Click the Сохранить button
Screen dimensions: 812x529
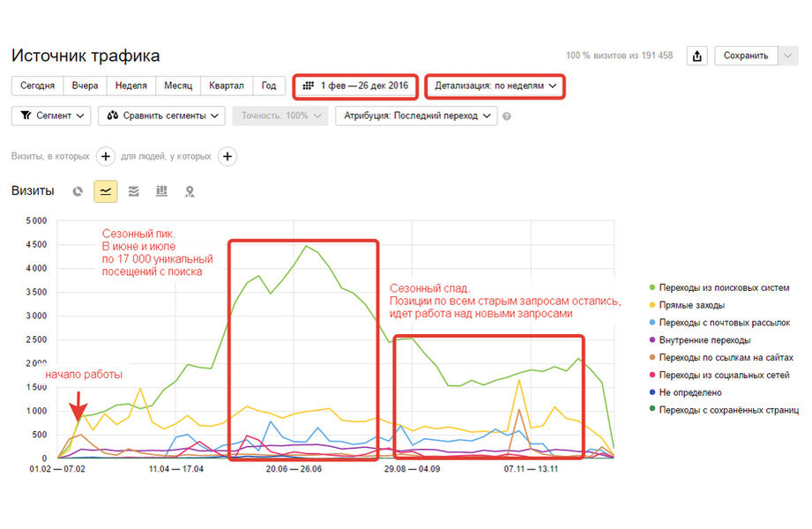point(746,56)
